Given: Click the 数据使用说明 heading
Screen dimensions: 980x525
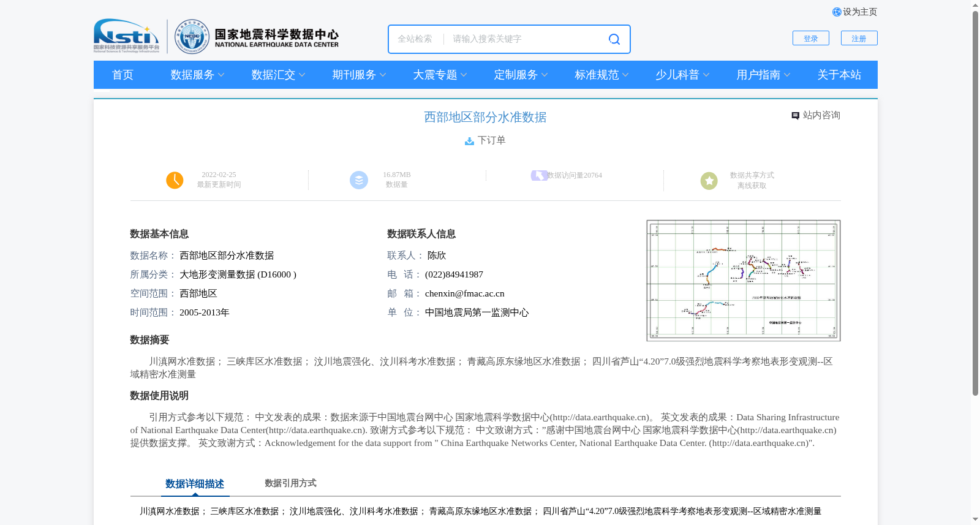Looking at the screenshot, I should 159,396.
